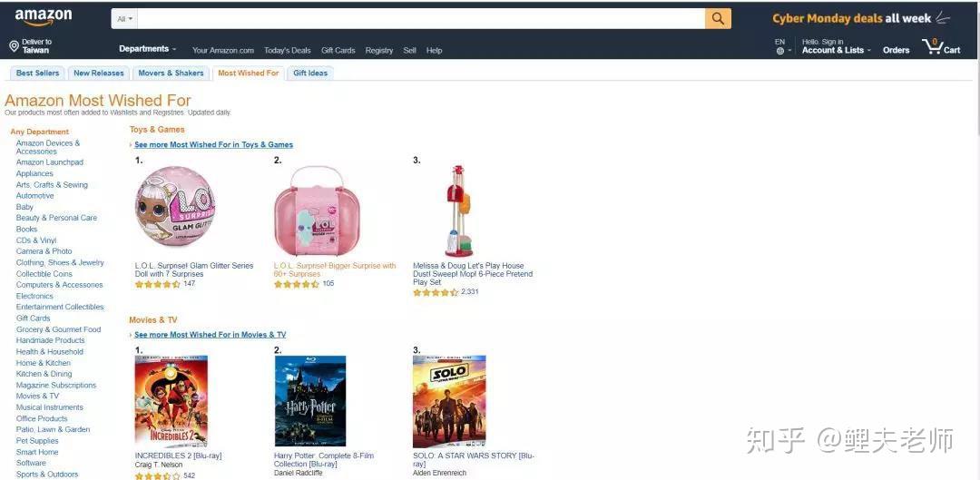Click the Incredibles 2 Blu-ray cover thumbnail
Image resolution: width=980 pixels, height=480 pixels.
coord(171,401)
